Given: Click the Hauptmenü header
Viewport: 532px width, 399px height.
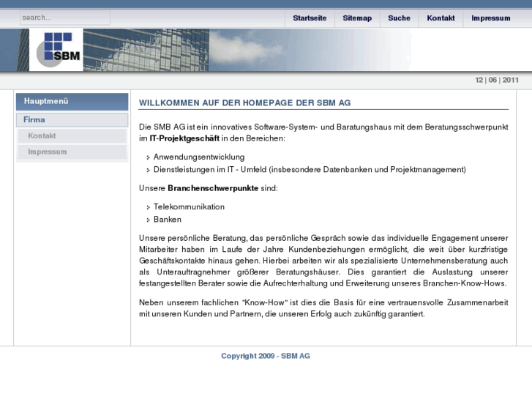Looking at the screenshot, I should click(72, 102).
